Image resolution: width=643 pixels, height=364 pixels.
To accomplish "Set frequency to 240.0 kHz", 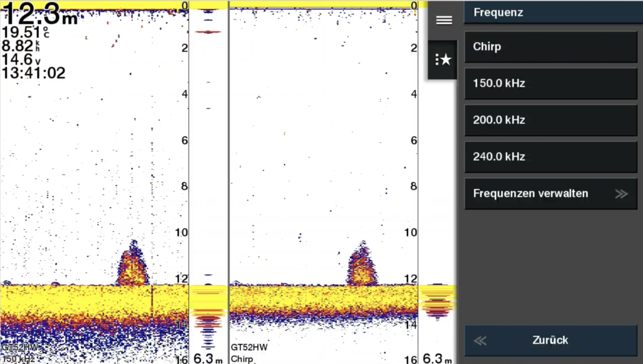I will (550, 156).
